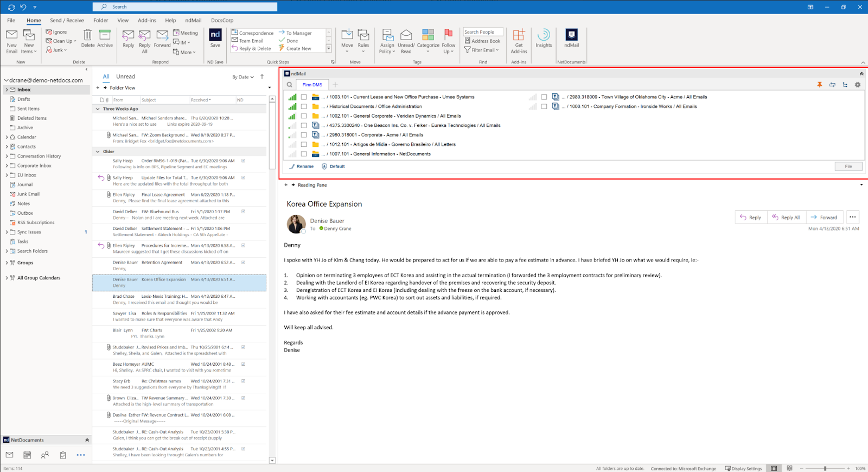Screen dimensions: 868x472
Task: Open the View ribbon tab
Action: (x=123, y=21)
